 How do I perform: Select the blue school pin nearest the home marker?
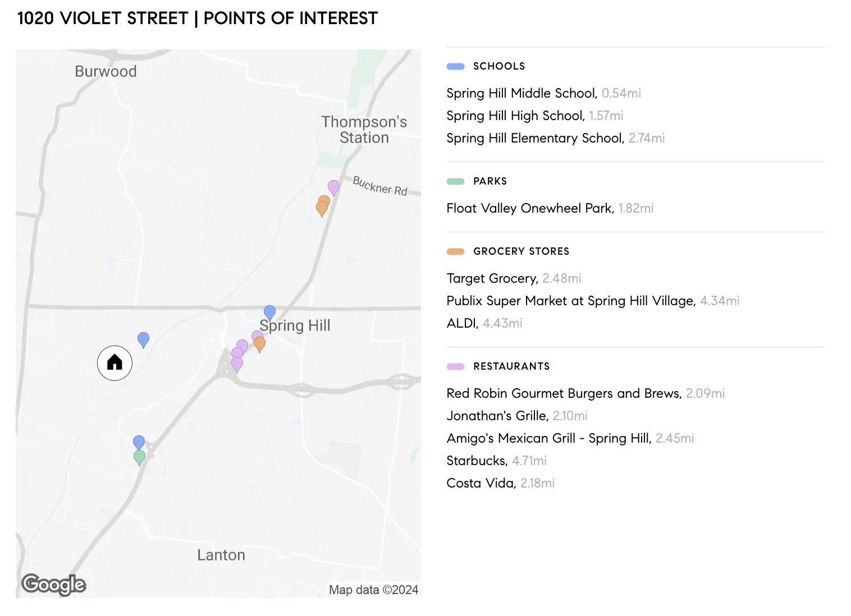[x=143, y=339]
